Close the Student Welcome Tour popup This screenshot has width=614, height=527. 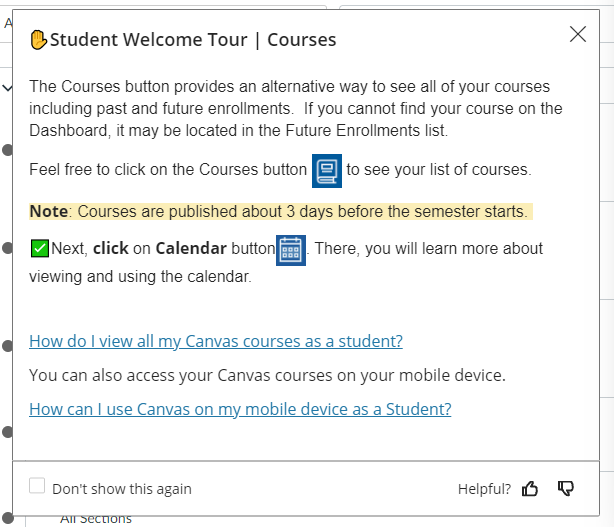coord(577,34)
